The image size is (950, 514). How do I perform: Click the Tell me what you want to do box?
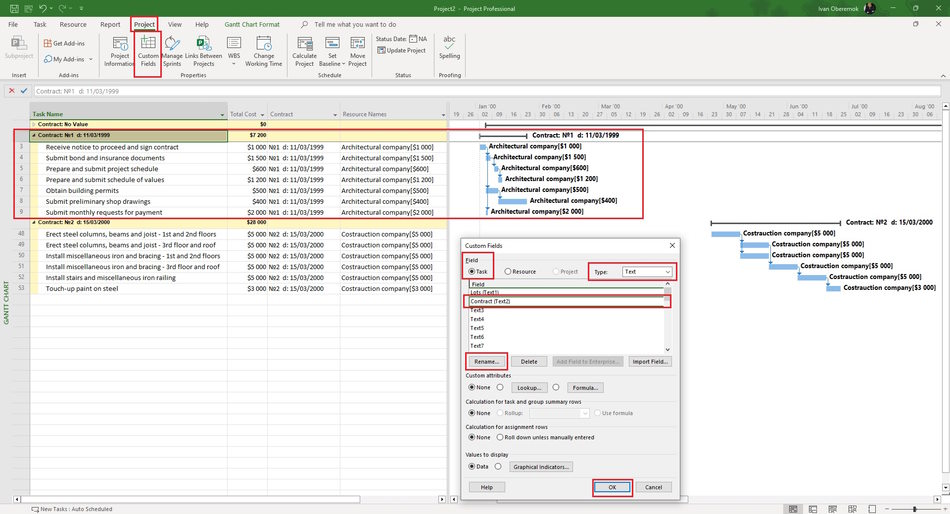pyautogui.click(x=355, y=25)
